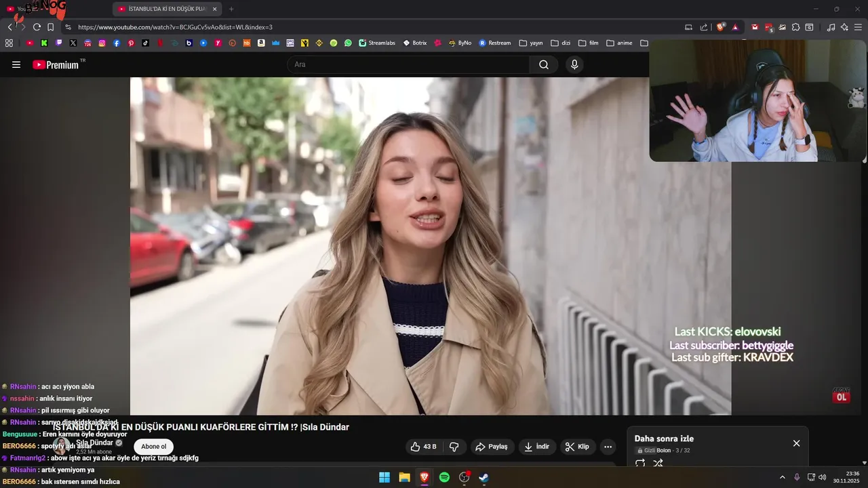
Task: Open the browser apps grid icon
Action: 9,43
